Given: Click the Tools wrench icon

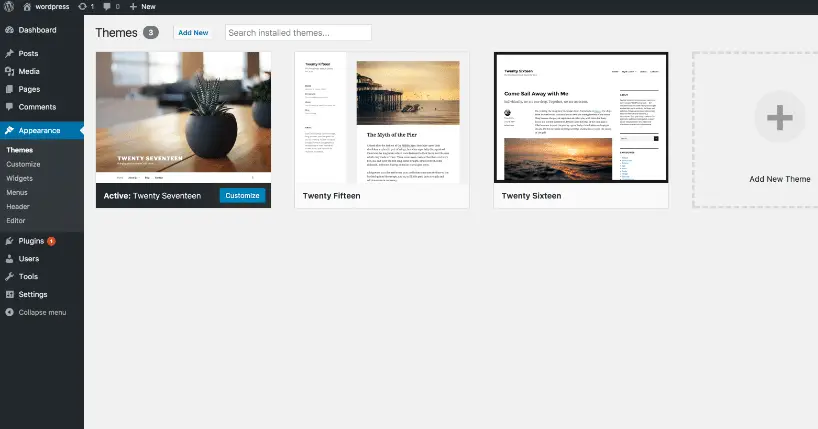Looking at the screenshot, I should point(9,277).
